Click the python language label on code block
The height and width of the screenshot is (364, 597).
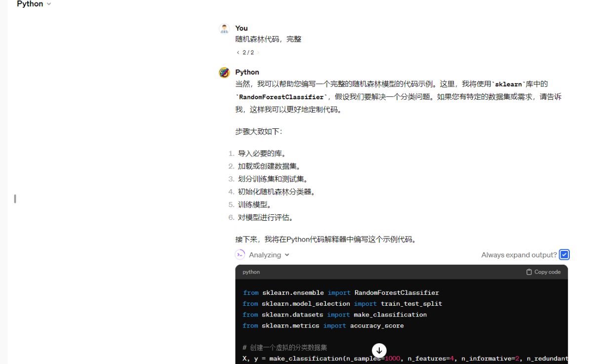251,272
